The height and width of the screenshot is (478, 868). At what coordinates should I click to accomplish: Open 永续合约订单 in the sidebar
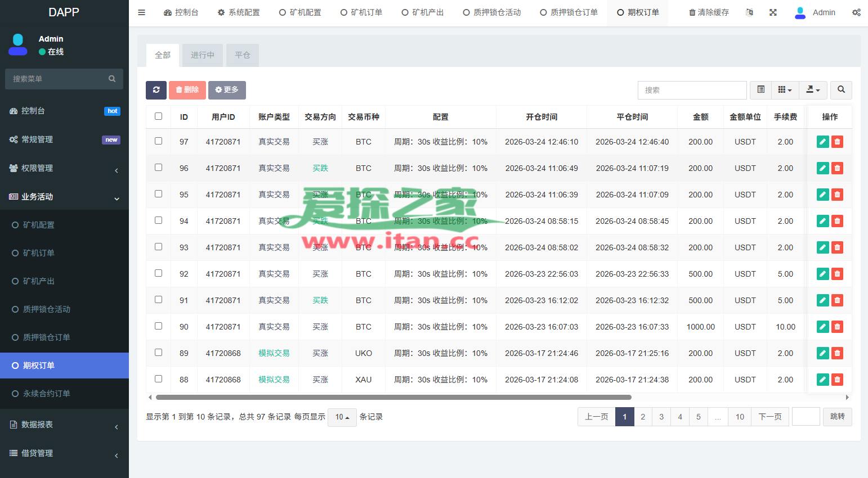[x=46, y=394]
